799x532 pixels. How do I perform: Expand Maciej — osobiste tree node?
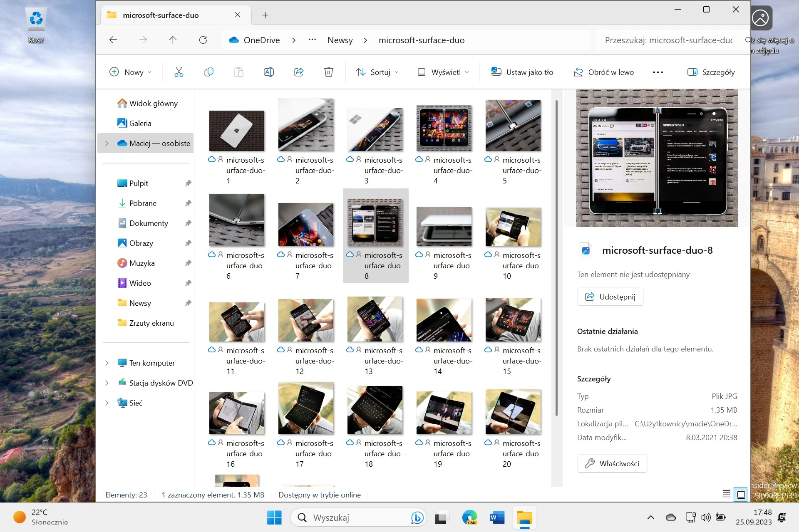click(107, 143)
